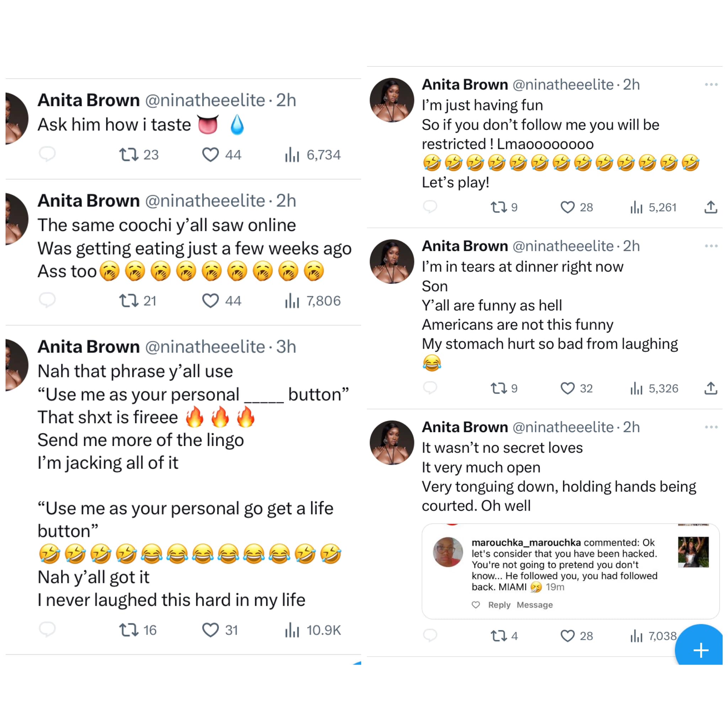Like the "Ask him how i taste" tweet

(210, 155)
